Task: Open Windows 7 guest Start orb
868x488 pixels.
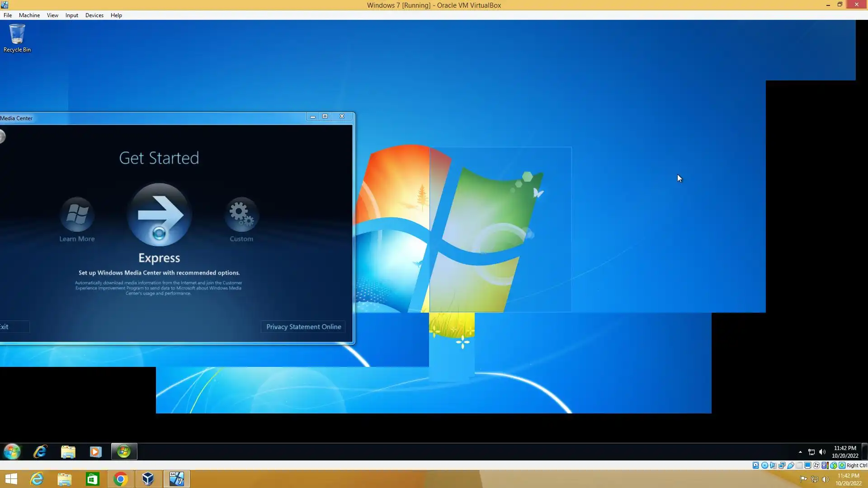Action: point(12,451)
